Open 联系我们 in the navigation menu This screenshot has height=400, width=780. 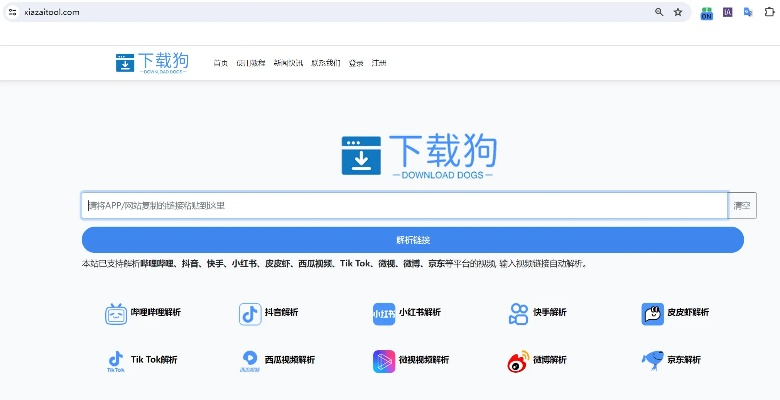click(325, 63)
